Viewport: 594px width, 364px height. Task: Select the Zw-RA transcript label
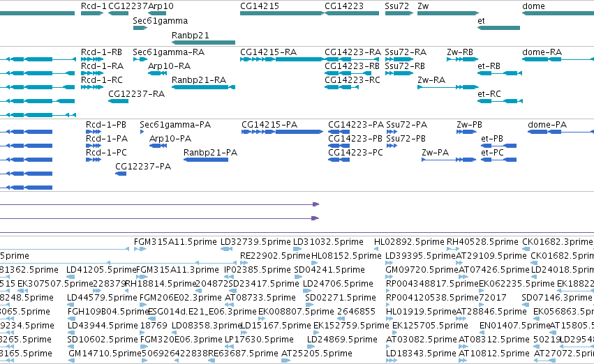[431, 80]
